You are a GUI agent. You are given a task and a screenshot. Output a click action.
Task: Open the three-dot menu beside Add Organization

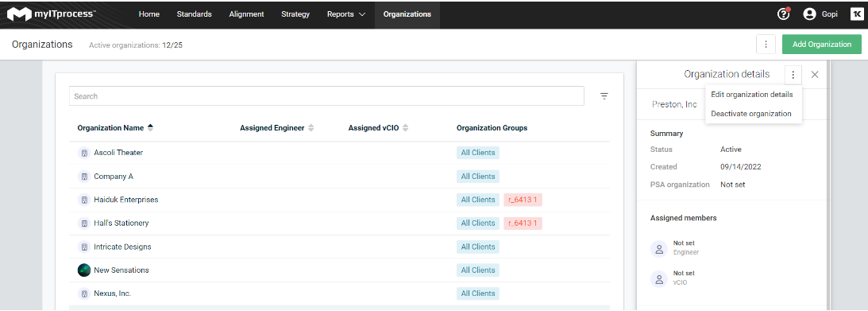coord(766,45)
